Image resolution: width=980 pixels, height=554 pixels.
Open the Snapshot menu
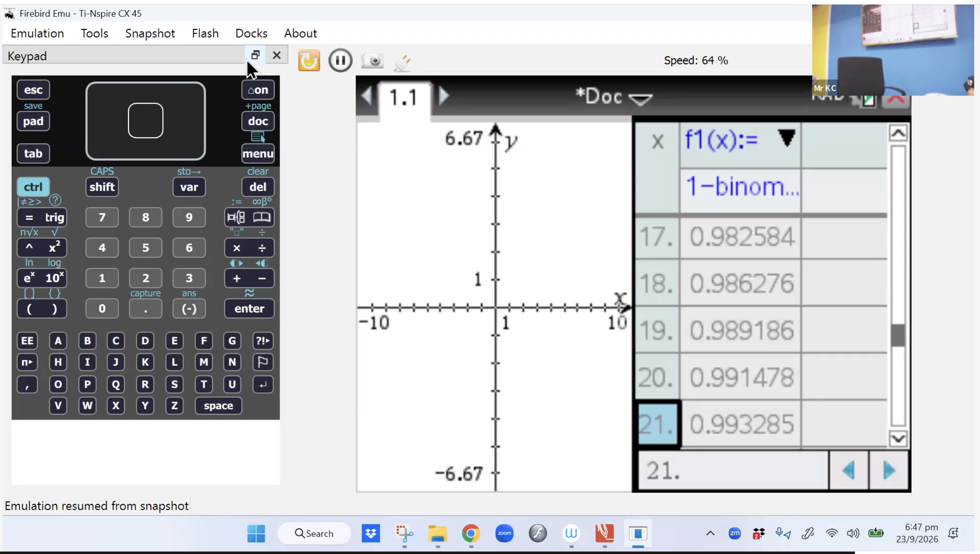point(150,33)
